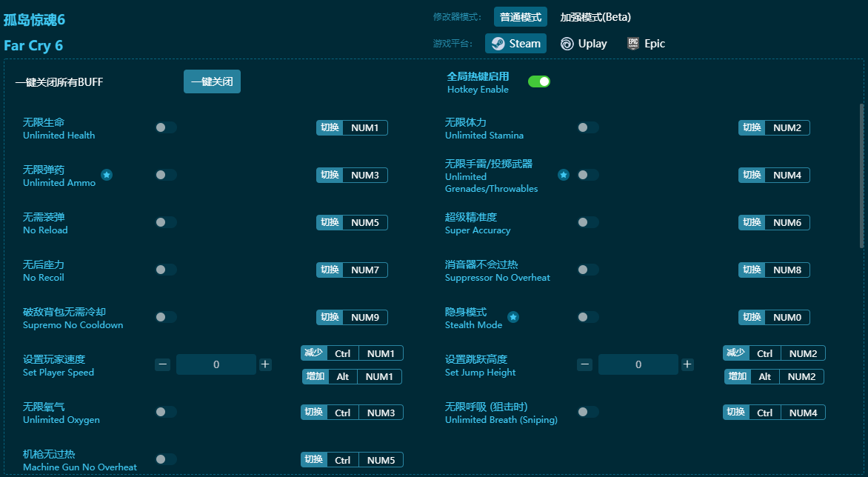The image size is (868, 477).
Task: Click the NUM8 hotkey for Suppressor No Overheat
Action: (x=774, y=270)
